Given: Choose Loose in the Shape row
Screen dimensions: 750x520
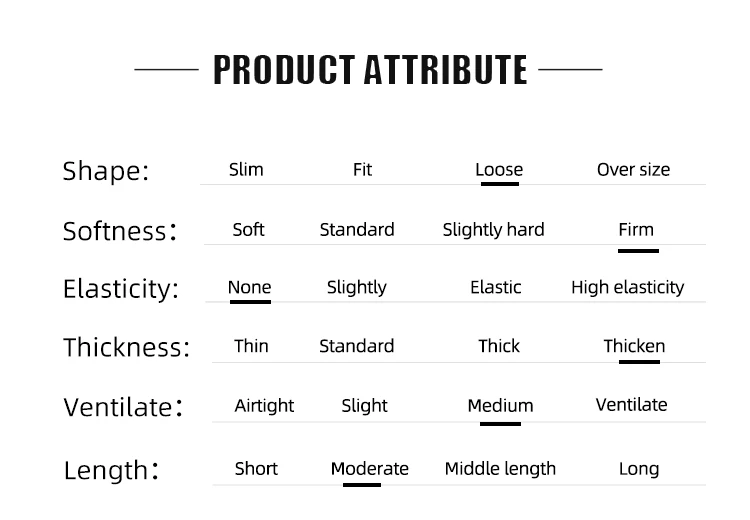Looking at the screenshot, I should (x=499, y=169).
